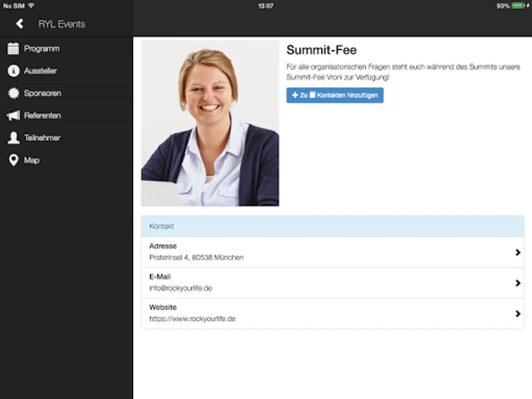Open the E-Mail row chevron
The height and width of the screenshot is (399, 532).
(x=517, y=283)
